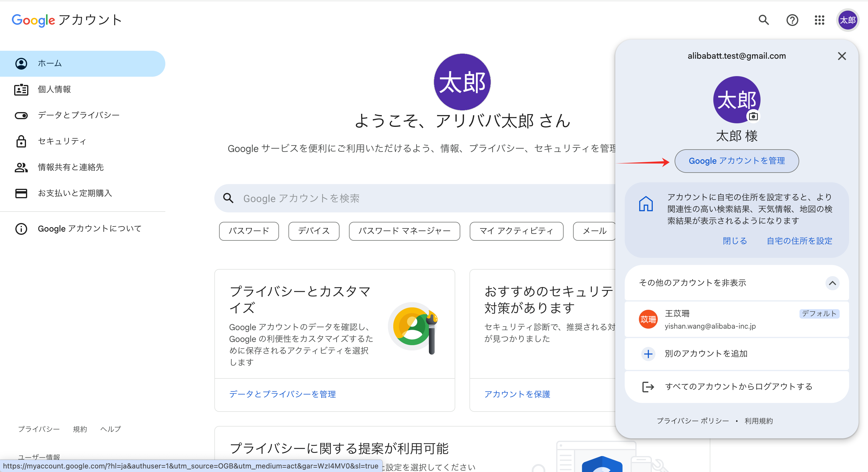Click the 情報共有と連絡先 people icon

tap(21, 167)
